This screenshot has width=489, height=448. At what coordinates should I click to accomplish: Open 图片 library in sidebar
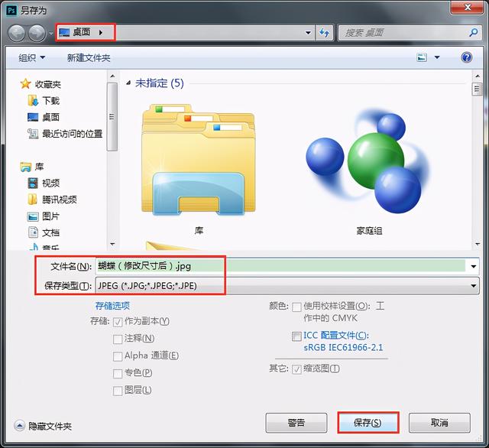(44, 216)
